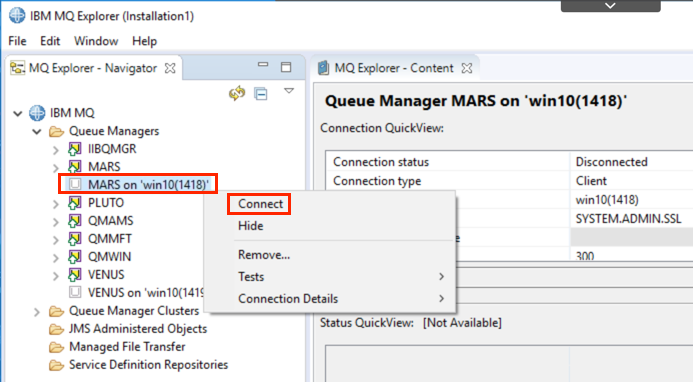This screenshot has height=382, width=693.
Task: Open the Edit menu
Action: [50, 41]
